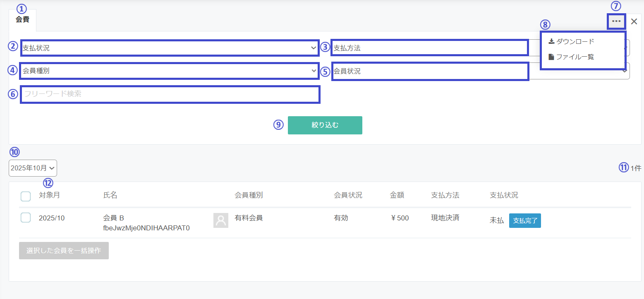The height and width of the screenshot is (299, 644).
Task: Tick the select-all checkbox in the table header
Action: (x=26, y=196)
